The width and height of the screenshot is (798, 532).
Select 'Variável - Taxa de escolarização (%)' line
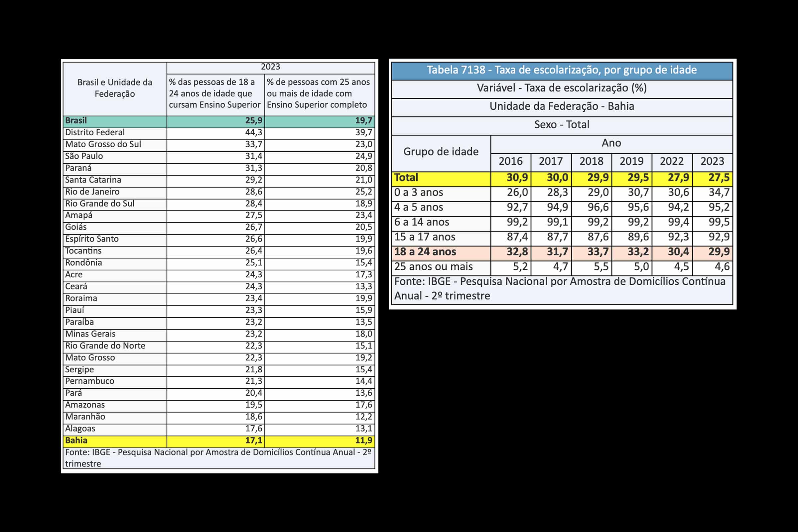562,88
